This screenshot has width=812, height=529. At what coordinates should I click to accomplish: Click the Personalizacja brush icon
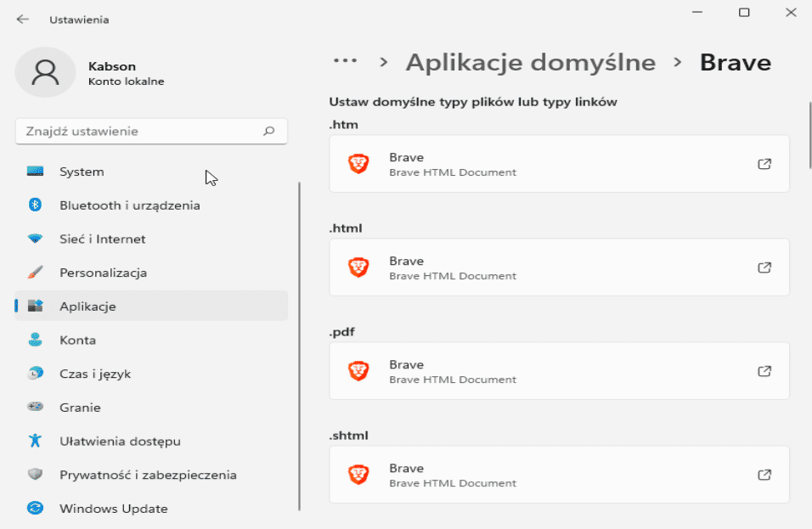tap(35, 273)
